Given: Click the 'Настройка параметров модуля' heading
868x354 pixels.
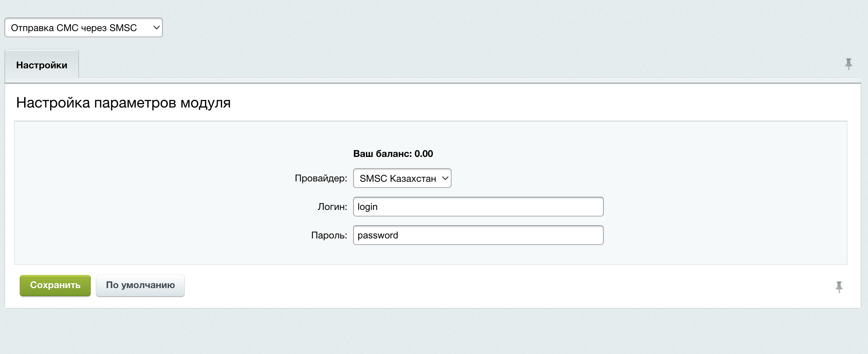Looking at the screenshot, I should 123,103.
